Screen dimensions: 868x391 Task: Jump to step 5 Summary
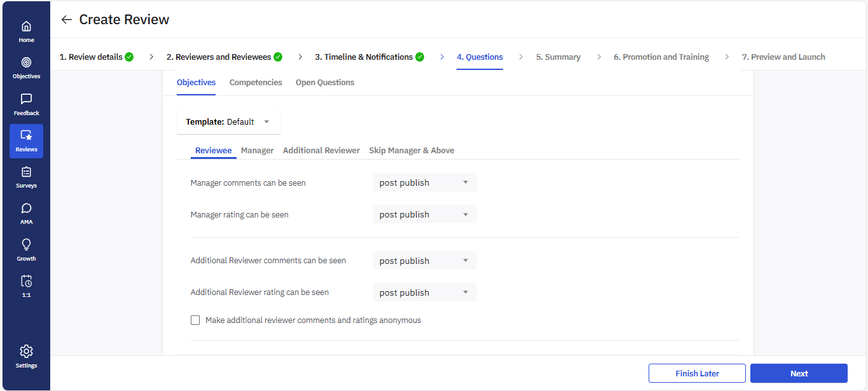coord(558,57)
